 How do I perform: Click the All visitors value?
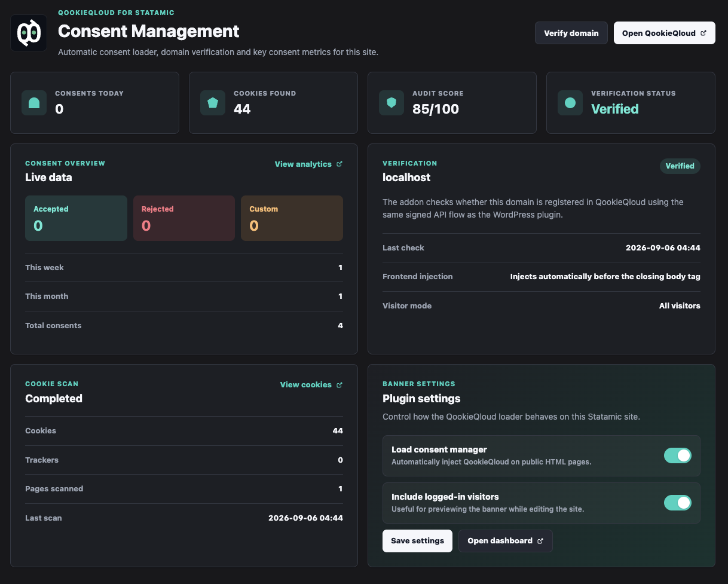click(680, 306)
